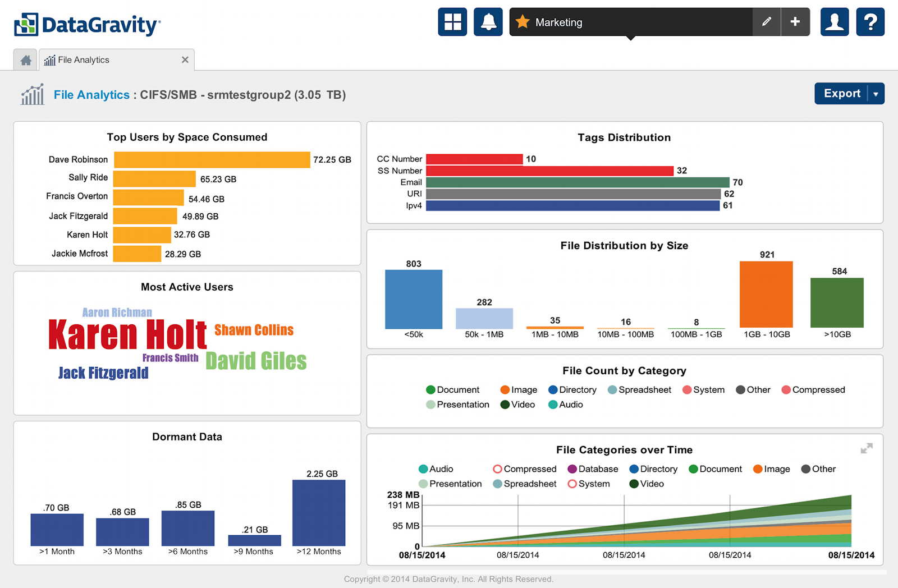Go to the home tab icon
The height and width of the screenshot is (588, 898).
click(x=26, y=60)
